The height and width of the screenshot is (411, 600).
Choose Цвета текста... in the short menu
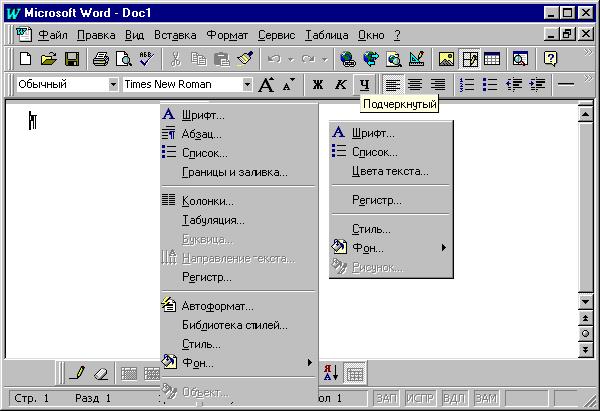[x=391, y=171]
